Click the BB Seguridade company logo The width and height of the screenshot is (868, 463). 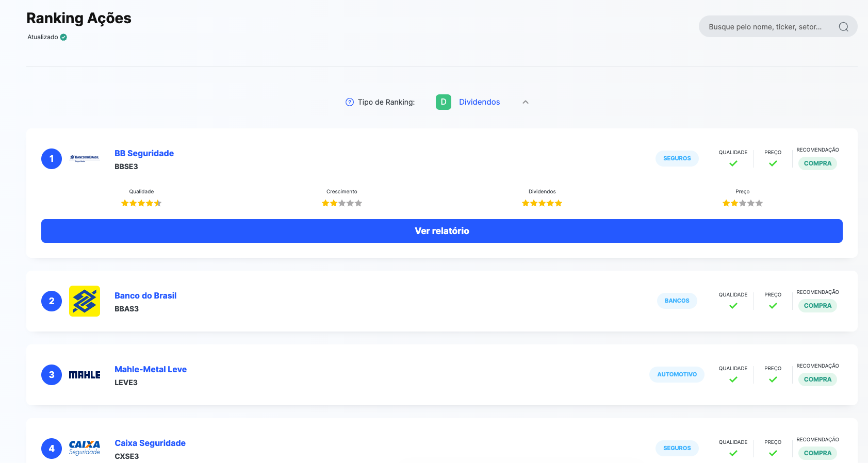[85, 159]
